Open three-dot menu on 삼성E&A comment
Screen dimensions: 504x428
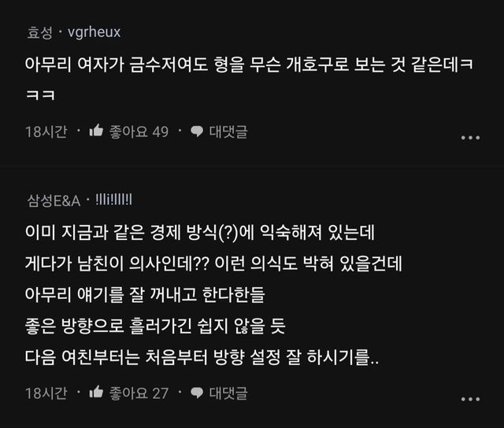pos(470,399)
